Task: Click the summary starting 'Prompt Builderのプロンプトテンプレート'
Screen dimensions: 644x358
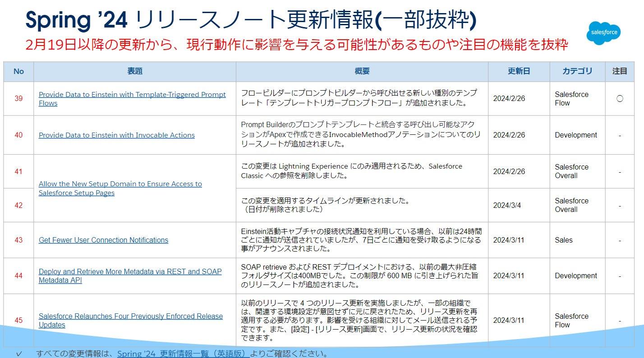Action: pos(361,135)
